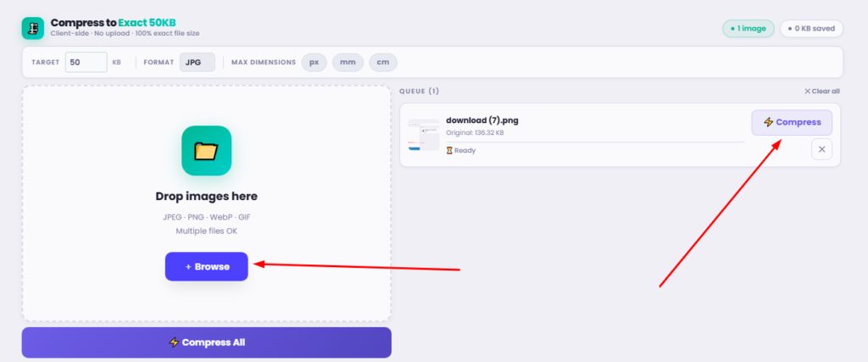Click the QUEUE (1) heading
The height and width of the screenshot is (362, 868).
click(x=419, y=92)
